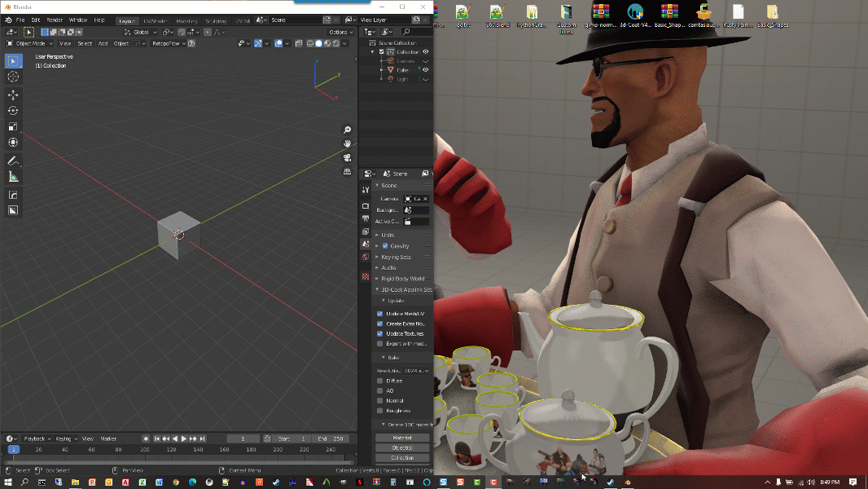Toggle X-ray display in viewport header
Image resolution: width=868 pixels, height=489 pixels.
click(299, 43)
